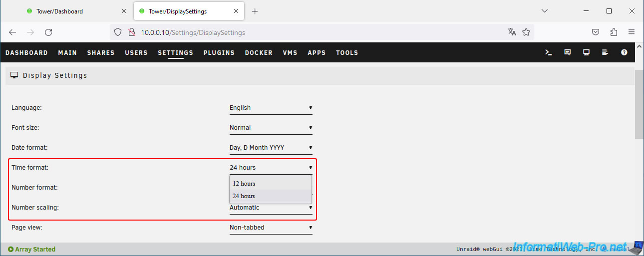Open the system info monitor icon

coord(586,52)
